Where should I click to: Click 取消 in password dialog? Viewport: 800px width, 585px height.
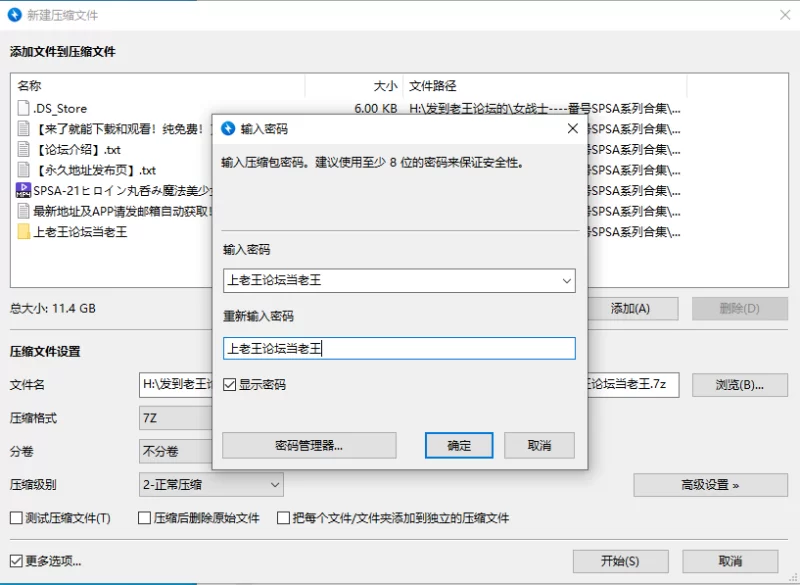point(539,445)
